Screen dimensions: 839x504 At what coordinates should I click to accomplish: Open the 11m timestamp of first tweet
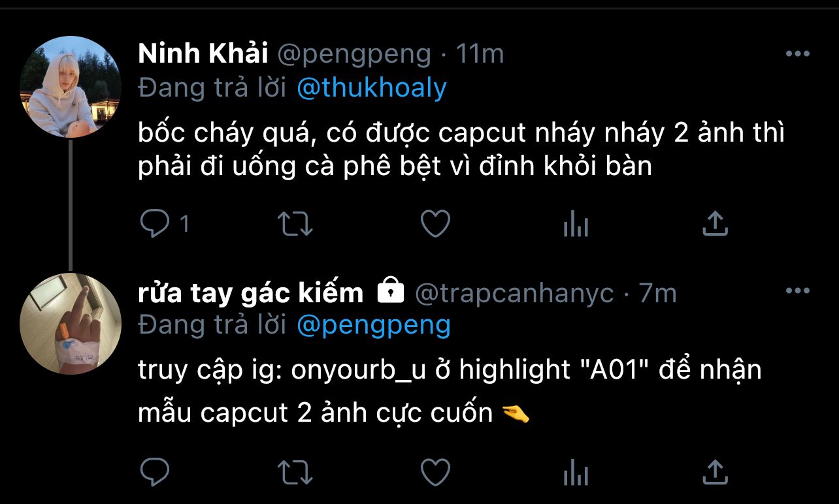[480, 54]
